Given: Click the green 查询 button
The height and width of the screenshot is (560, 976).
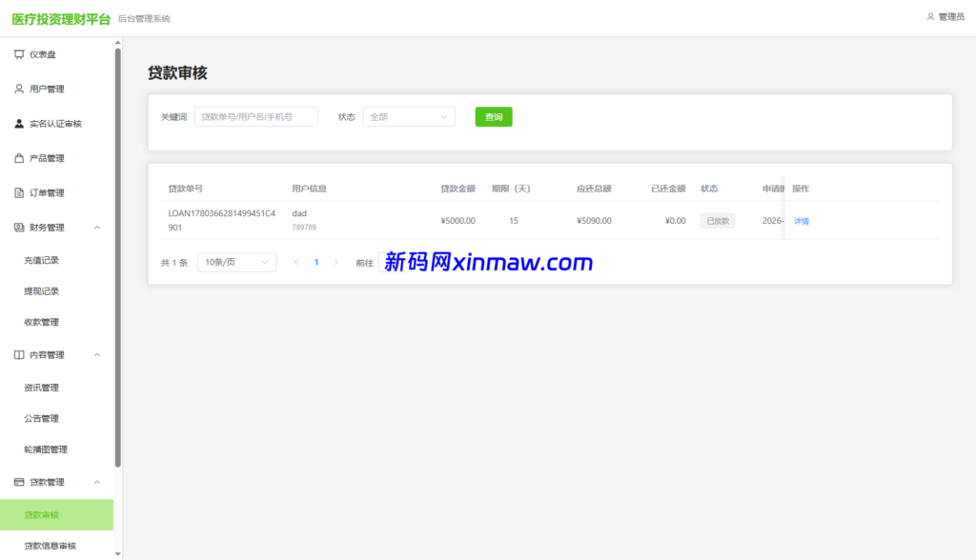Looking at the screenshot, I should point(494,117).
